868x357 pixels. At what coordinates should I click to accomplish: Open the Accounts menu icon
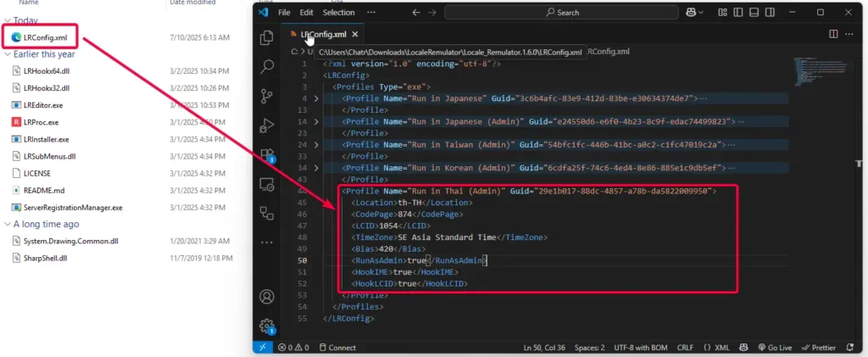point(267,296)
